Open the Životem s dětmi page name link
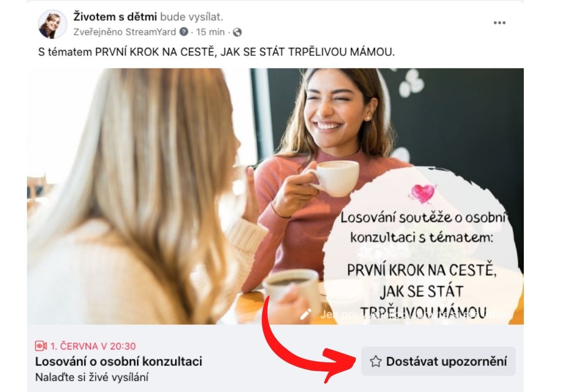 pos(115,17)
